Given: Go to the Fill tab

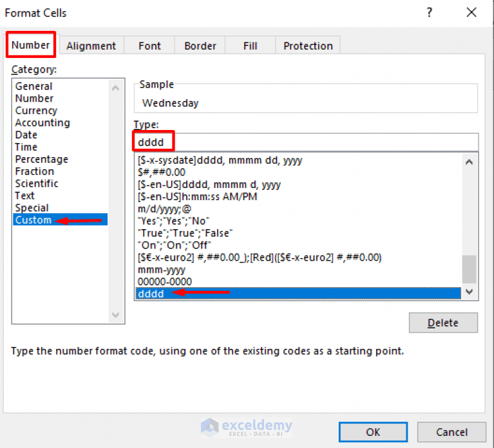Looking at the screenshot, I should point(250,46).
